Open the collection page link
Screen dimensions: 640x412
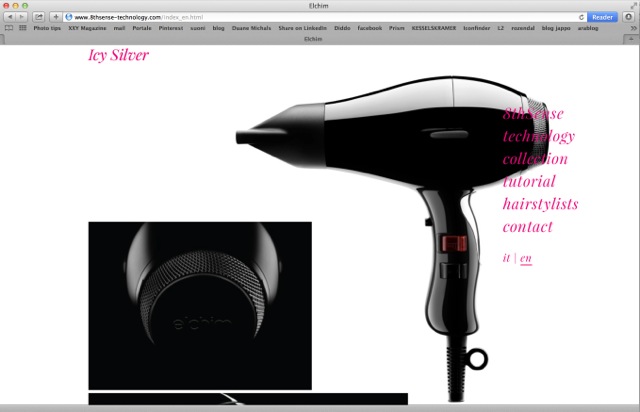(535, 159)
